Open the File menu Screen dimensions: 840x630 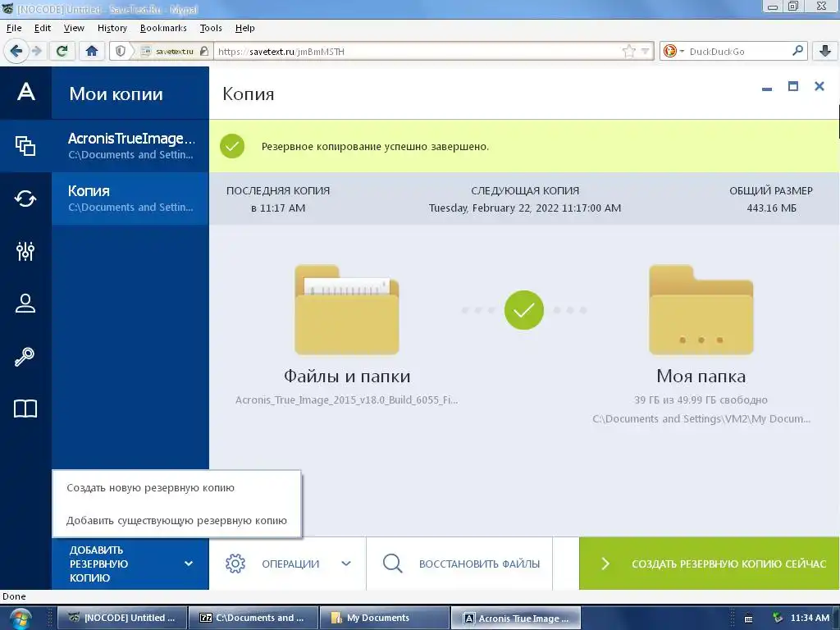coord(14,28)
